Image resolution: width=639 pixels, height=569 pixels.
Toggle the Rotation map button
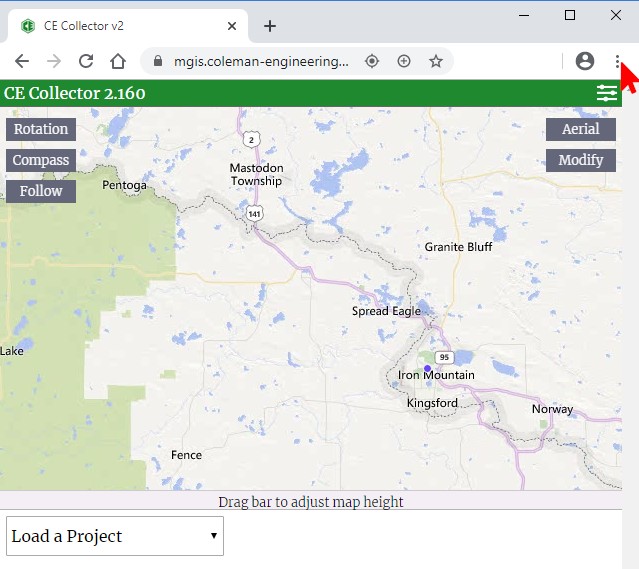pyautogui.click(x=41, y=129)
